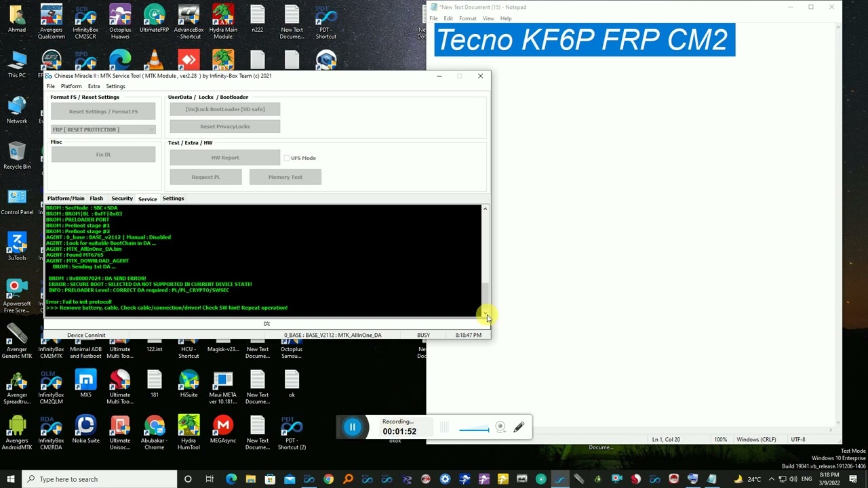868x488 pixels.
Task: Click the HW Report button
Action: point(224,158)
